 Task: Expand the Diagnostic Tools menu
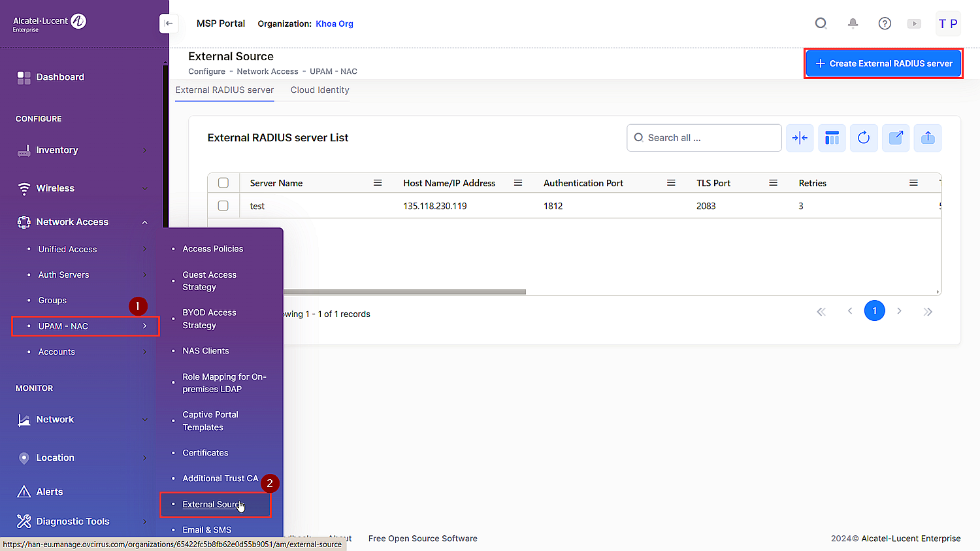[x=83, y=522]
